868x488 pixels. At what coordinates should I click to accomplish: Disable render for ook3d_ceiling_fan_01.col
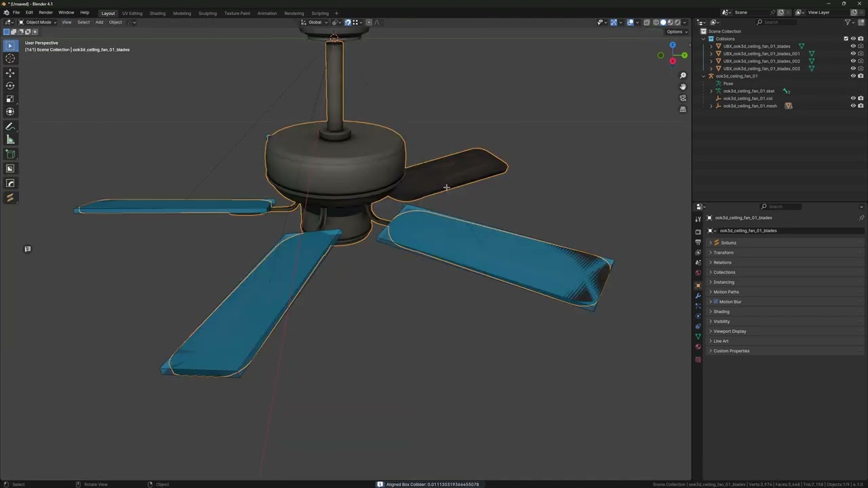click(x=861, y=98)
